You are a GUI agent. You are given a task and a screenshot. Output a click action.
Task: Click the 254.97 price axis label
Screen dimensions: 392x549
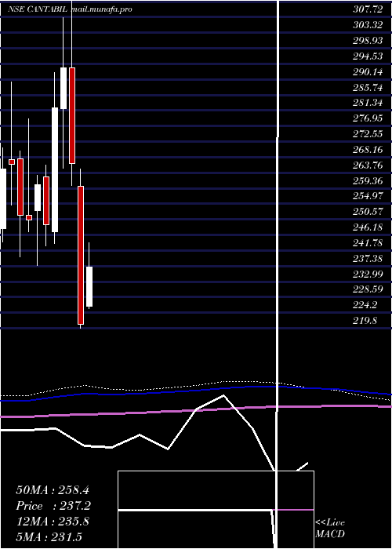(x=368, y=196)
